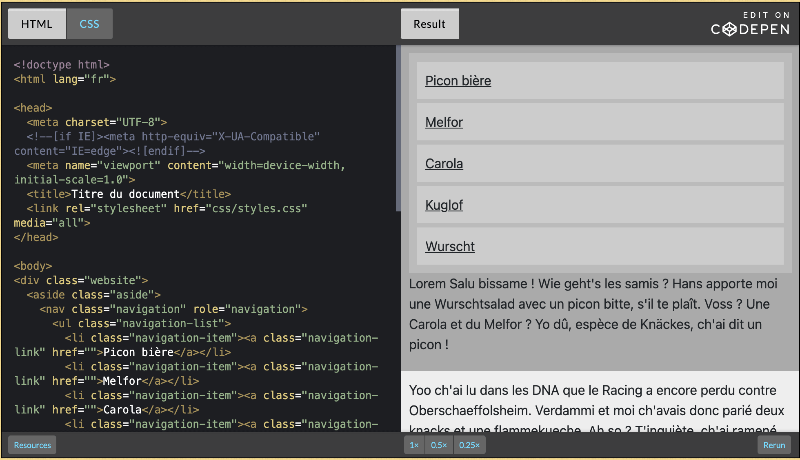Click the aside class="aside" line

point(93,294)
